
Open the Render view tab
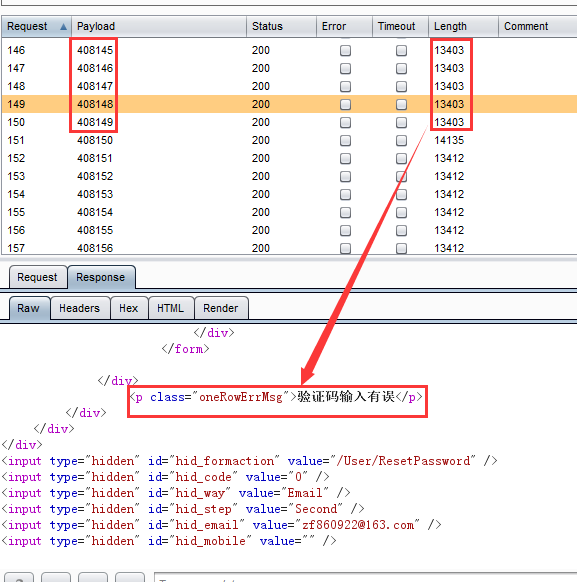click(220, 308)
